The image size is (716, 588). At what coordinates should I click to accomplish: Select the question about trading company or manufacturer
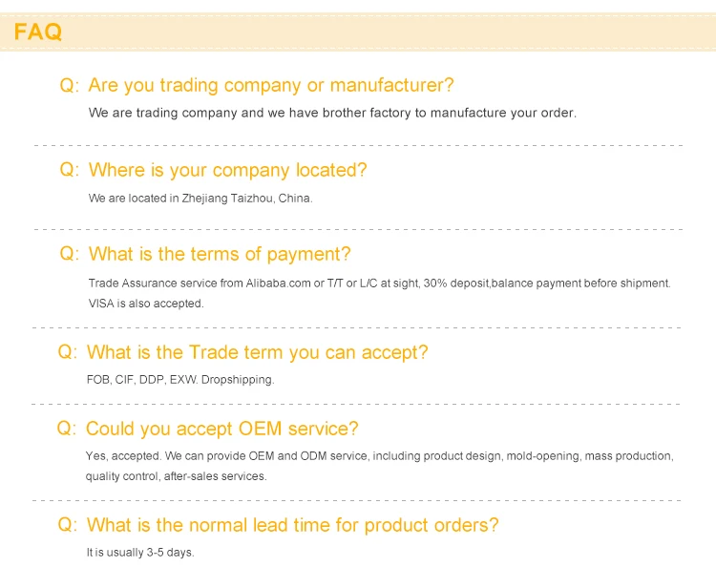click(271, 85)
